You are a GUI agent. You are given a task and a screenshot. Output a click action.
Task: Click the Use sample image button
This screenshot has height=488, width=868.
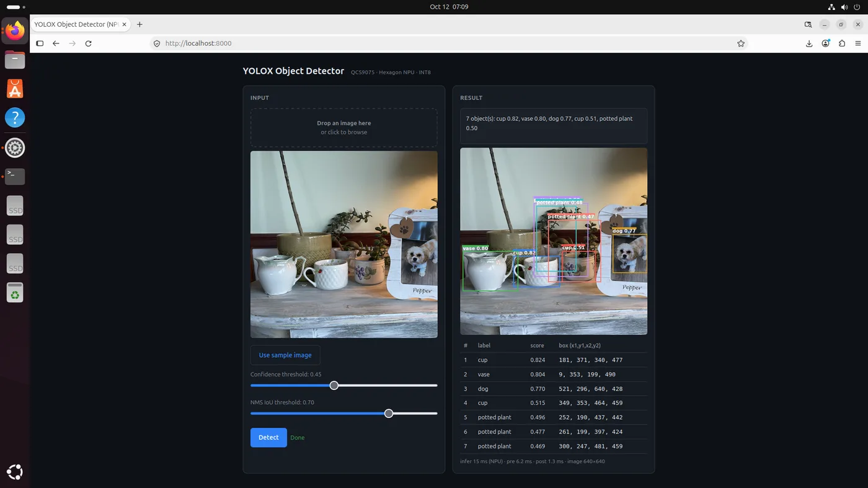(x=285, y=355)
